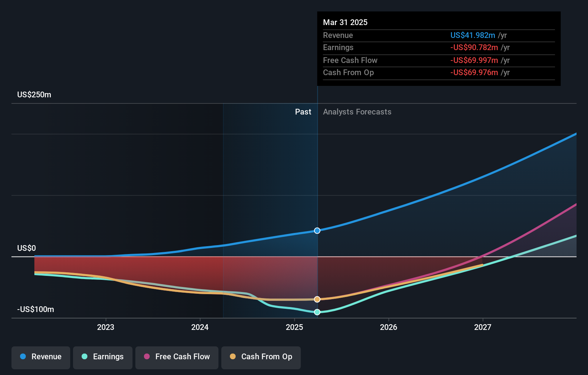Click the Mar 31 2025 tooltip header
The width and height of the screenshot is (588, 375).
345,22
